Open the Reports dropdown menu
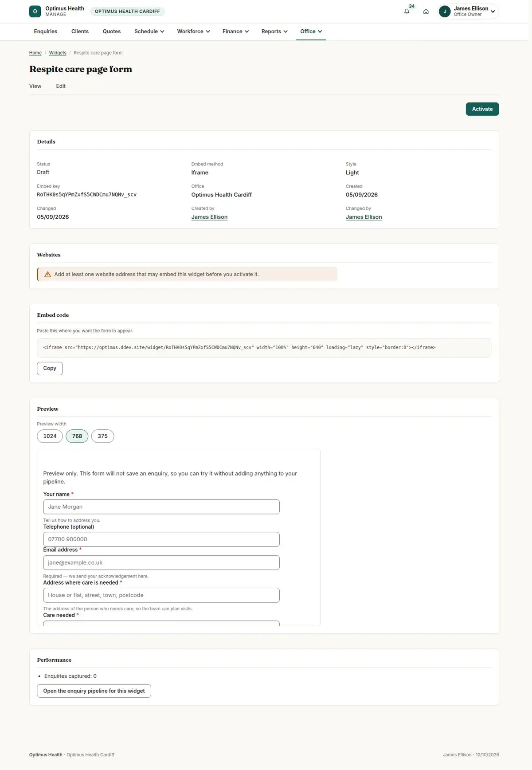 point(274,31)
